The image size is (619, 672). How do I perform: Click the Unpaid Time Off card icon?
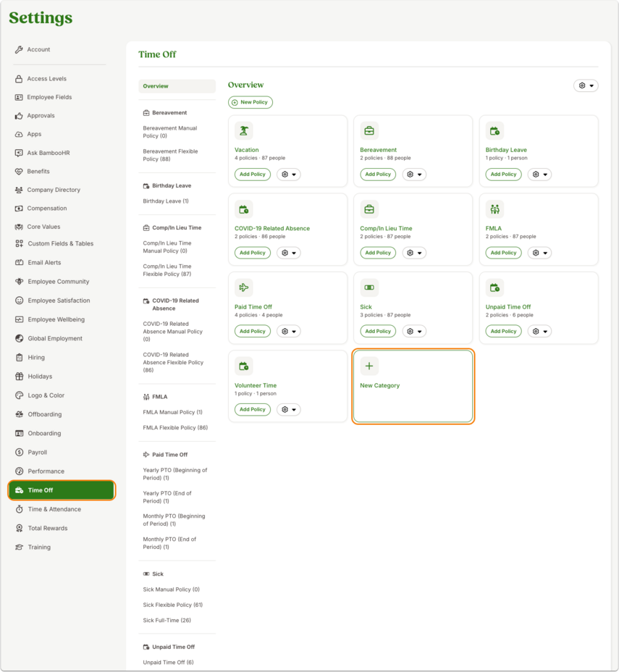coord(494,287)
